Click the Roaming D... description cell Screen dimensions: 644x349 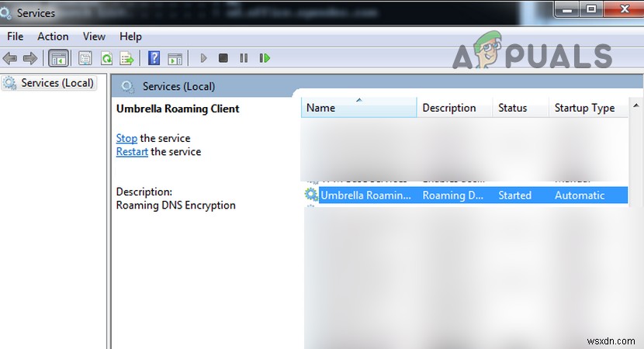452,195
